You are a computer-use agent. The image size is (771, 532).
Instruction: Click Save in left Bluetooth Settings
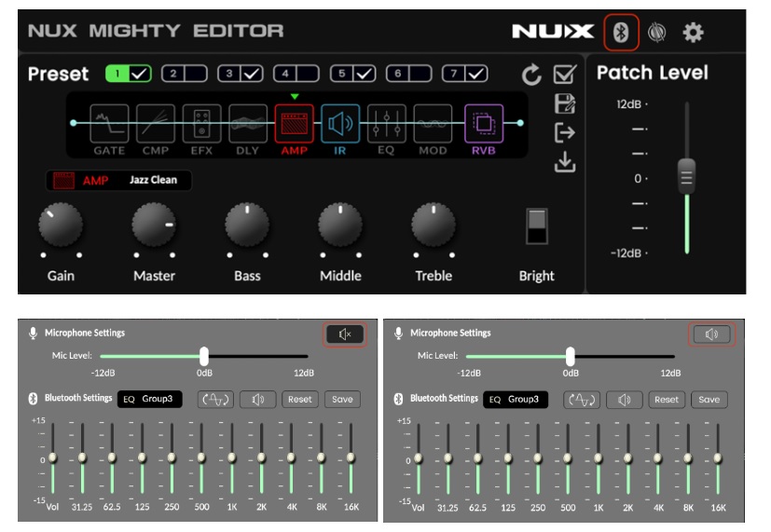coord(342,400)
